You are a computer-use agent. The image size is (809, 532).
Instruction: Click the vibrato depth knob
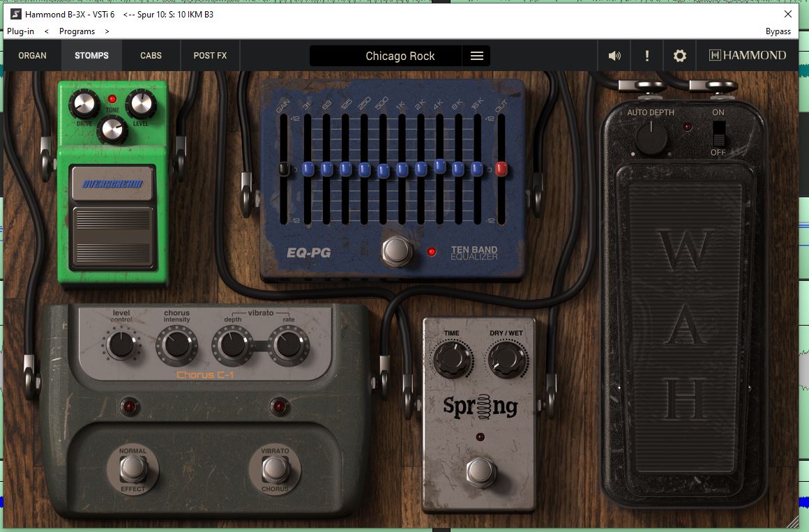(233, 346)
